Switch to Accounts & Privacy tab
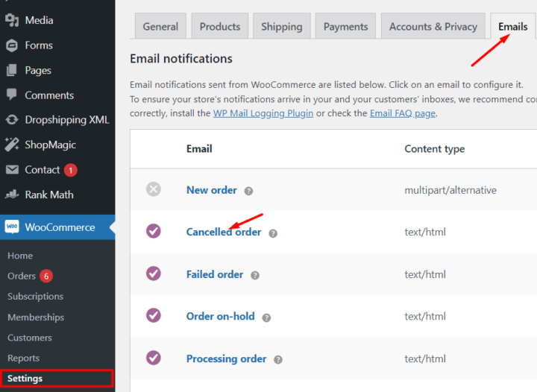537x392 pixels. click(x=433, y=26)
